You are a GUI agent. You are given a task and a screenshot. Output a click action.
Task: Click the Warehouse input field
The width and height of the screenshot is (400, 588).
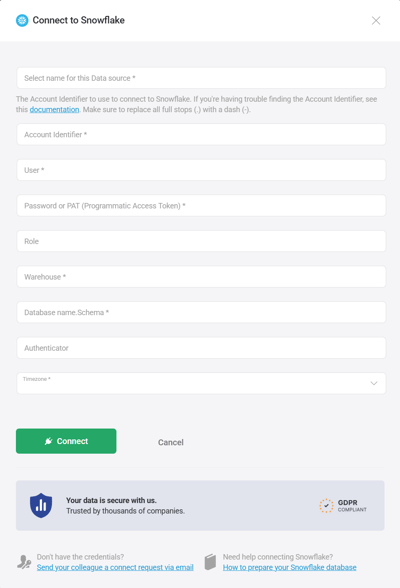click(201, 277)
